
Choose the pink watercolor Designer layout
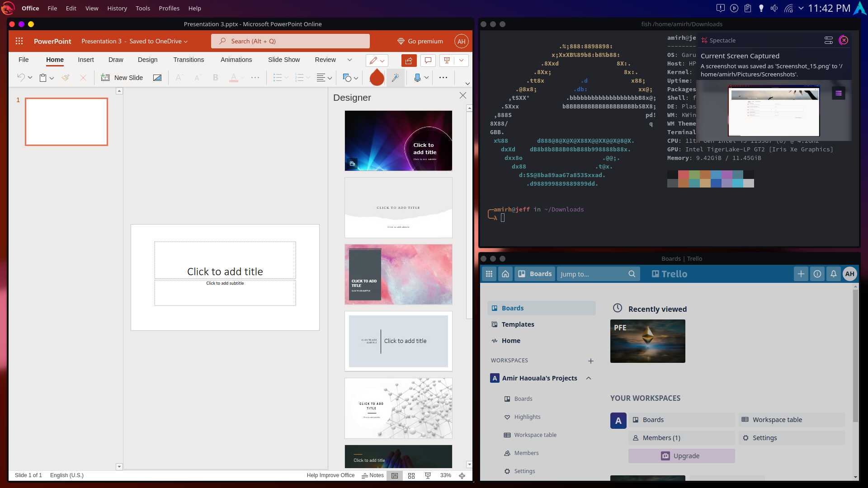coord(398,274)
